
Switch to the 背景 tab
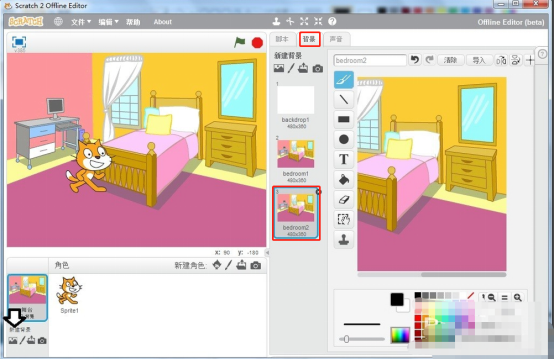click(x=310, y=39)
